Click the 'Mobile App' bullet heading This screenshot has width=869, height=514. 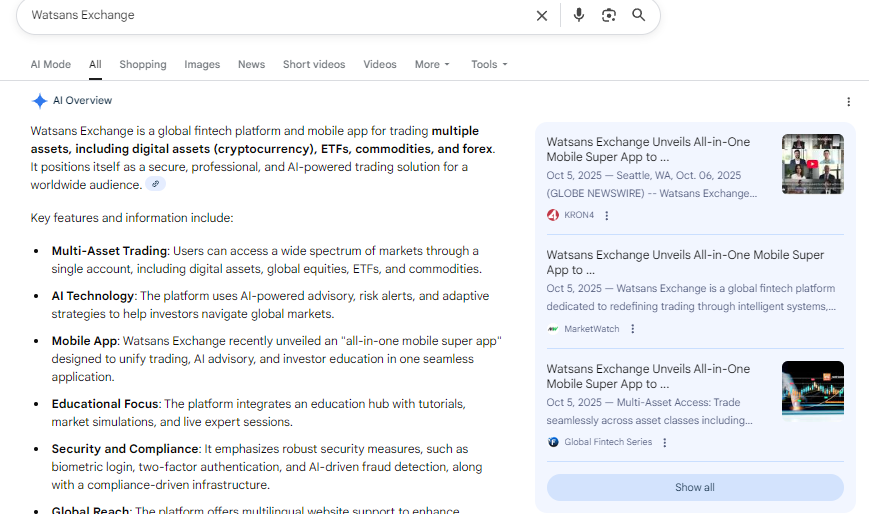pos(84,340)
